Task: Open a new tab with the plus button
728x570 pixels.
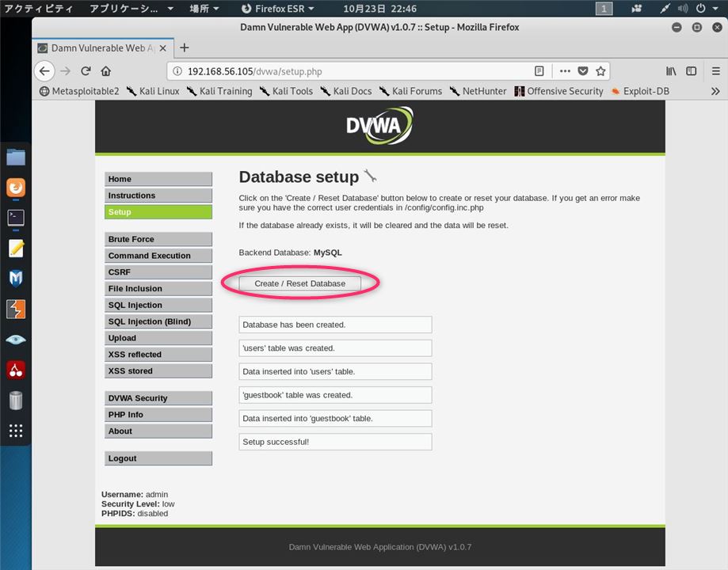Action: coord(185,47)
